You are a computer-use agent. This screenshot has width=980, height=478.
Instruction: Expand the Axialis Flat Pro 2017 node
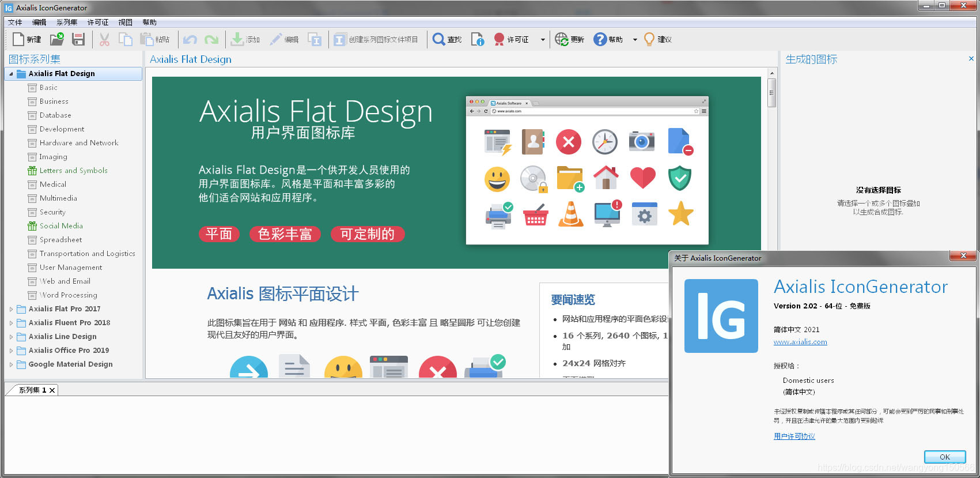tap(11, 309)
